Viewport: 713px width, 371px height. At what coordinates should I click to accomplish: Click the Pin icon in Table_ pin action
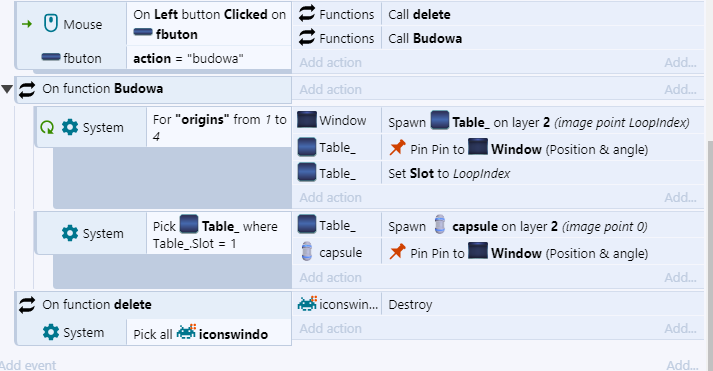397,148
